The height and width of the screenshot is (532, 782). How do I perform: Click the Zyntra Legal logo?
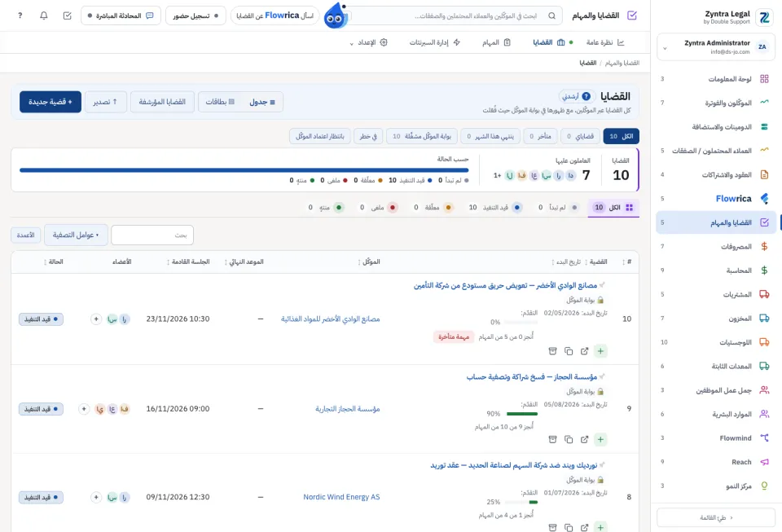[x=763, y=17]
